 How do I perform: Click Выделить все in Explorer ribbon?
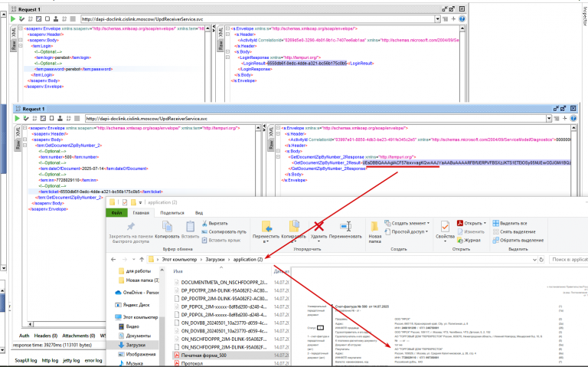510,223
